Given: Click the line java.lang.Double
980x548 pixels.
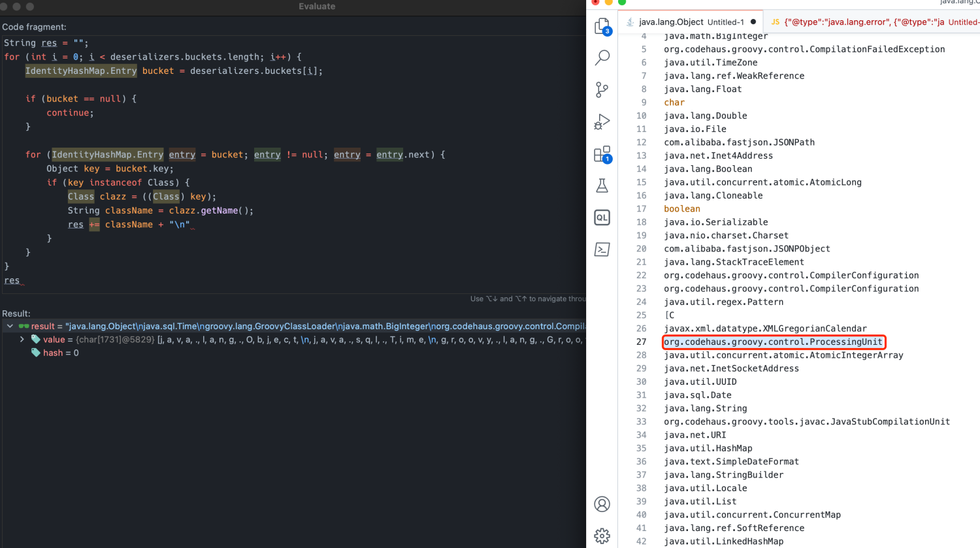Looking at the screenshot, I should coord(706,116).
